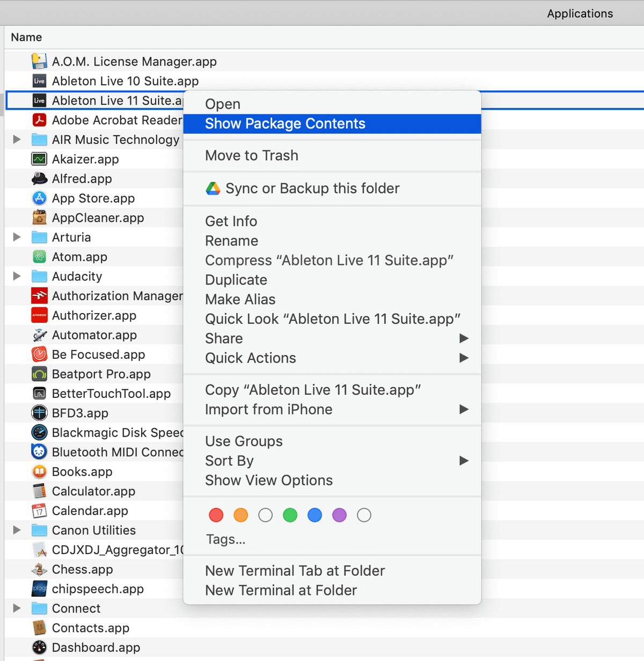Click the BFD3 app icon
644x661 pixels.
point(39,413)
